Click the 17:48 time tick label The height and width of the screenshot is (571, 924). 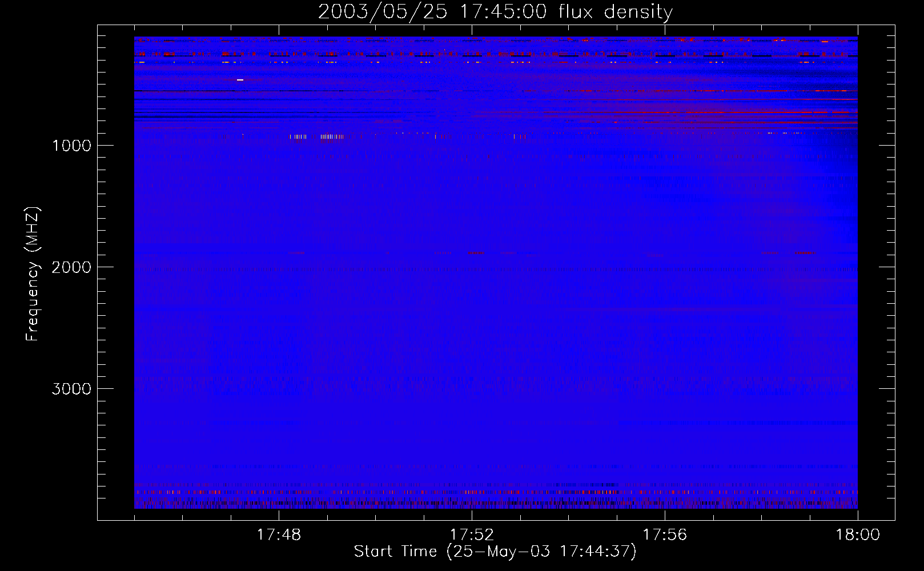tap(279, 535)
